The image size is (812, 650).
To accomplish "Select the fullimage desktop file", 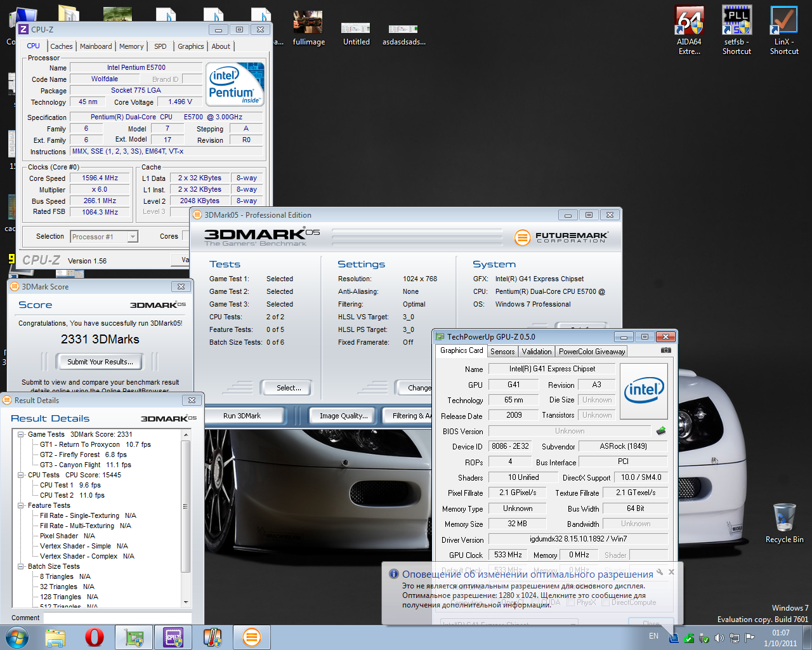I will coord(308,27).
